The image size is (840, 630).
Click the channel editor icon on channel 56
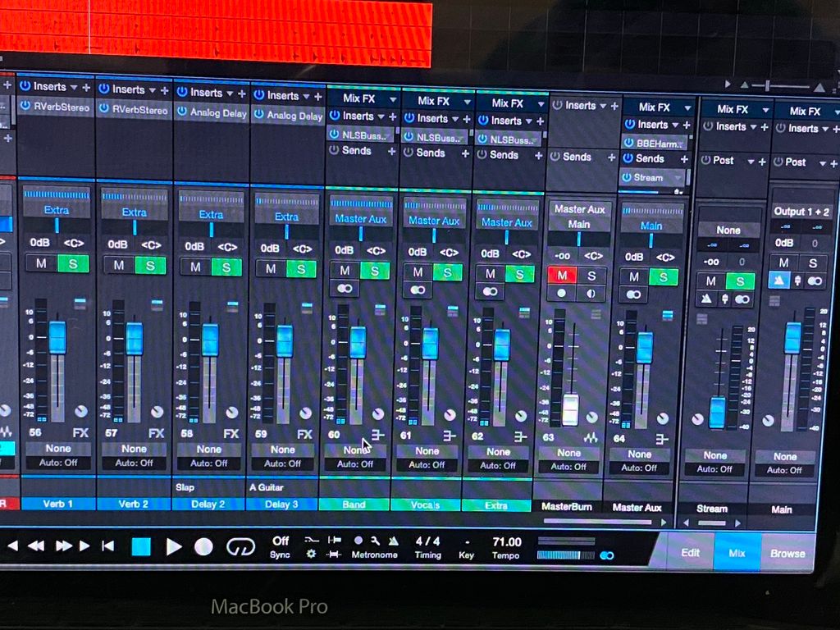click(80, 304)
